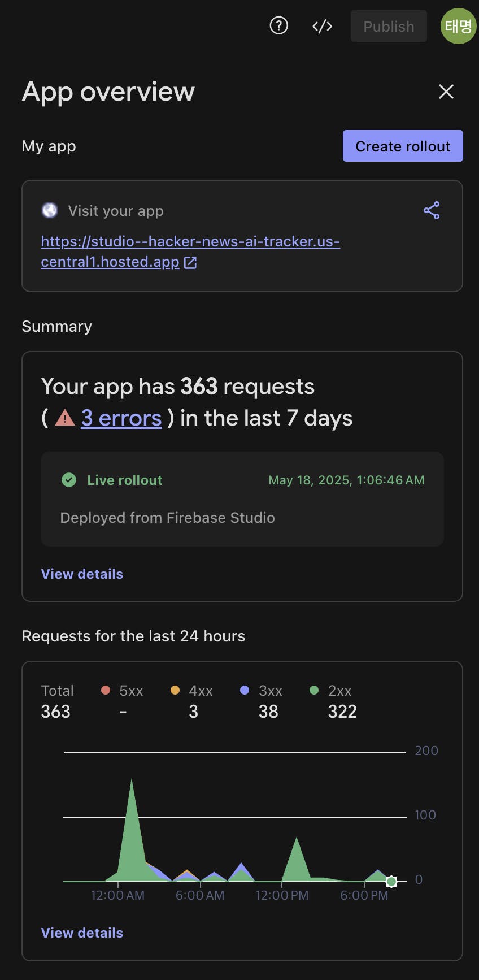Click the 5xx red legend dot
This screenshot has height=980, width=479.
point(105,690)
